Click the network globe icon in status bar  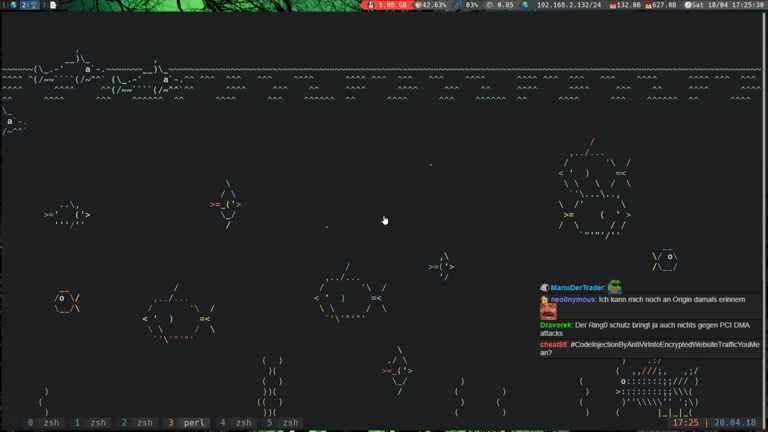click(x=525, y=5)
